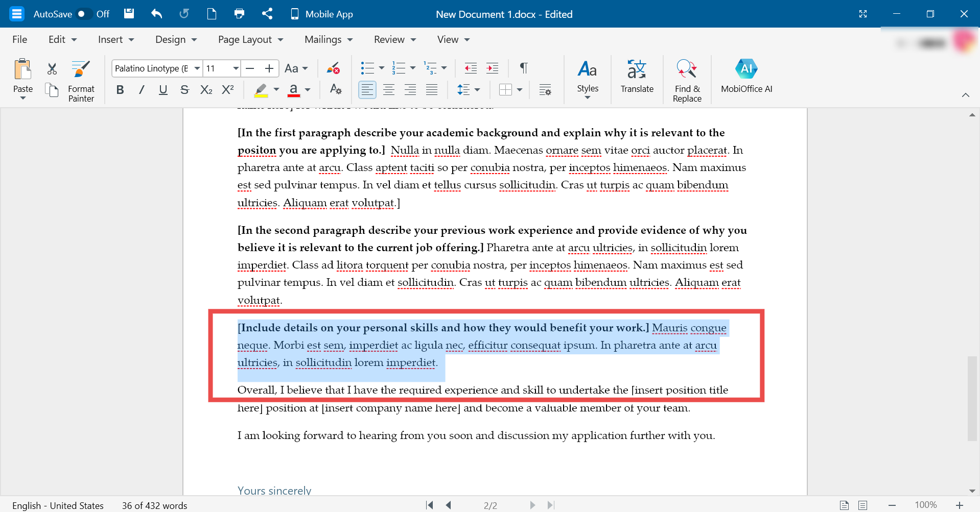Open Review menu

coord(395,39)
